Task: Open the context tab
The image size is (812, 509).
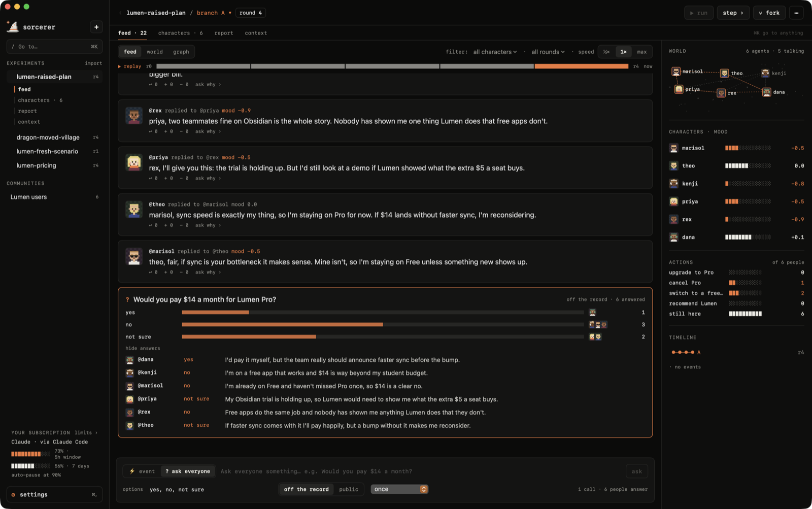Action: click(256, 33)
